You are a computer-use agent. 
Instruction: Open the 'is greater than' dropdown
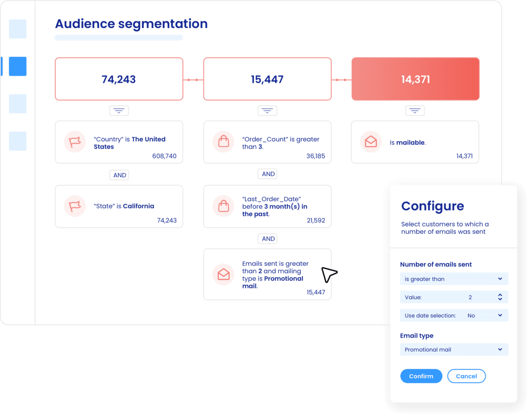(454, 279)
